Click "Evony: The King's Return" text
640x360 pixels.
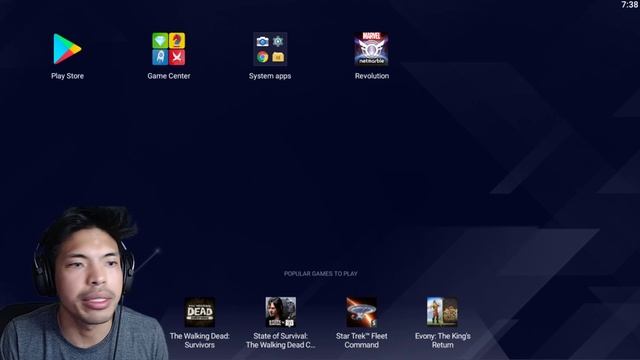[x=443, y=340]
